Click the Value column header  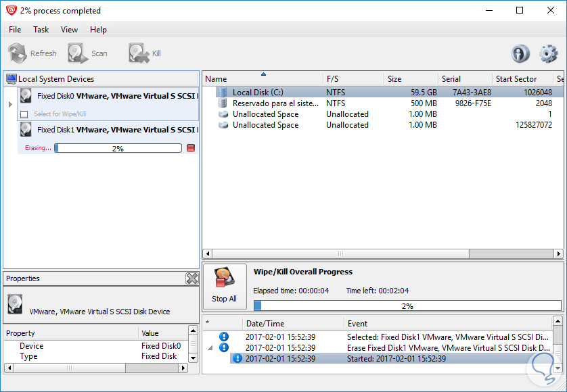tap(164, 333)
